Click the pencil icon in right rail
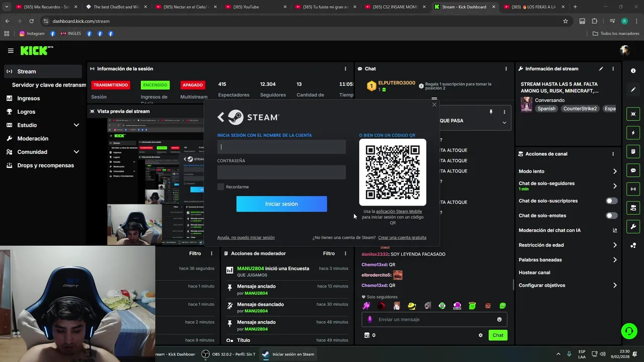 click(633, 89)
